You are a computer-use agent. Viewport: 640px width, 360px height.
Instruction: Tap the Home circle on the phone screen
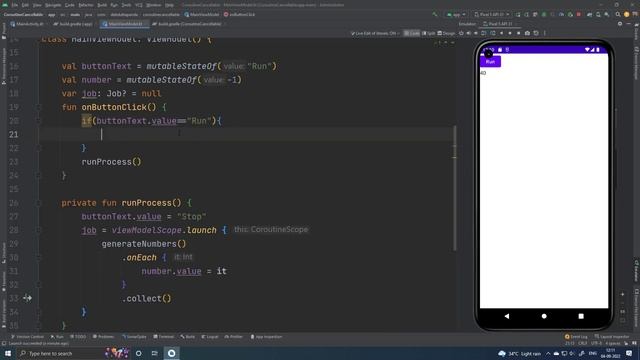tap(544, 316)
